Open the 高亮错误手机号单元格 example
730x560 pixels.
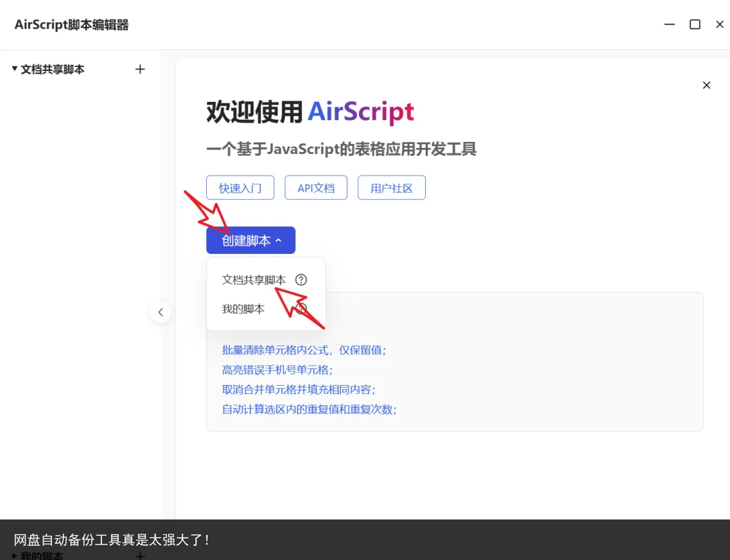[x=278, y=370]
